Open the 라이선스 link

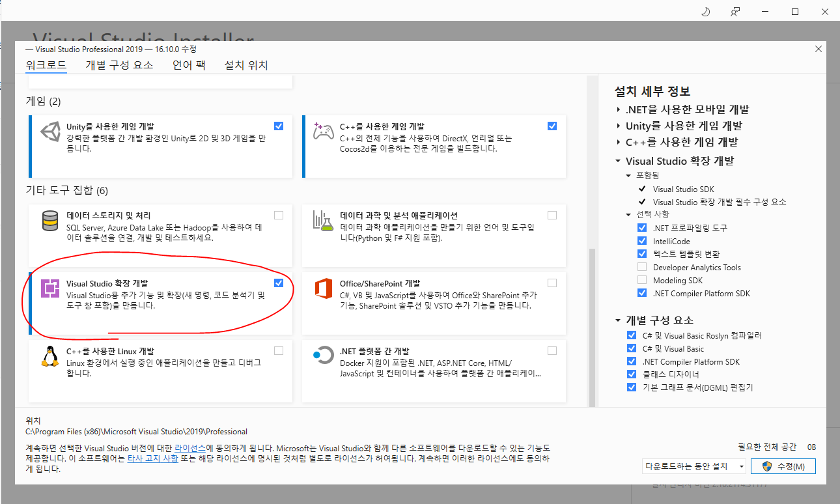click(190, 449)
